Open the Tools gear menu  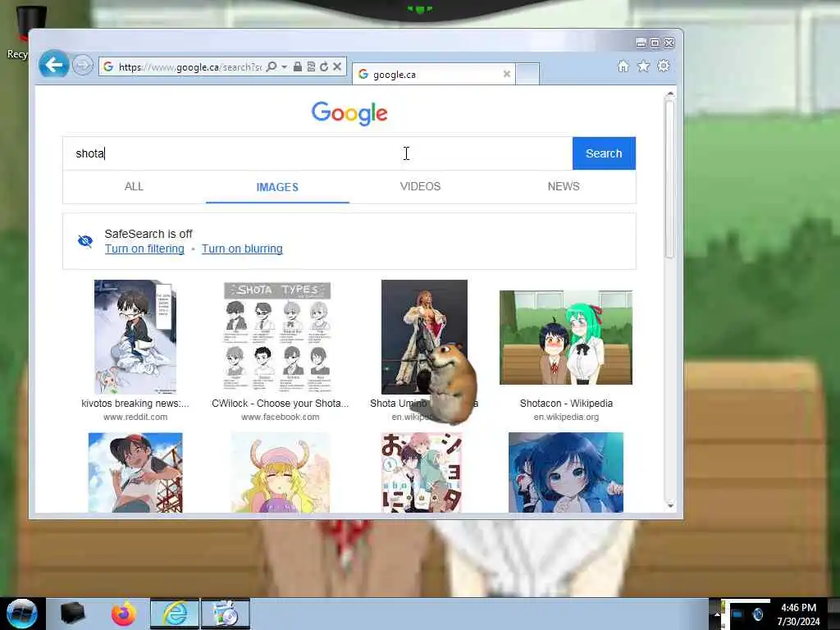point(664,66)
